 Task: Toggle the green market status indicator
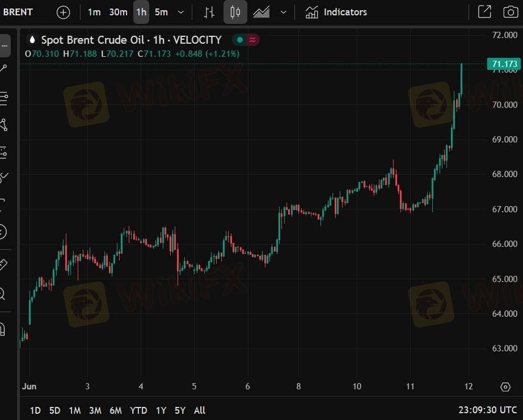tap(239, 40)
